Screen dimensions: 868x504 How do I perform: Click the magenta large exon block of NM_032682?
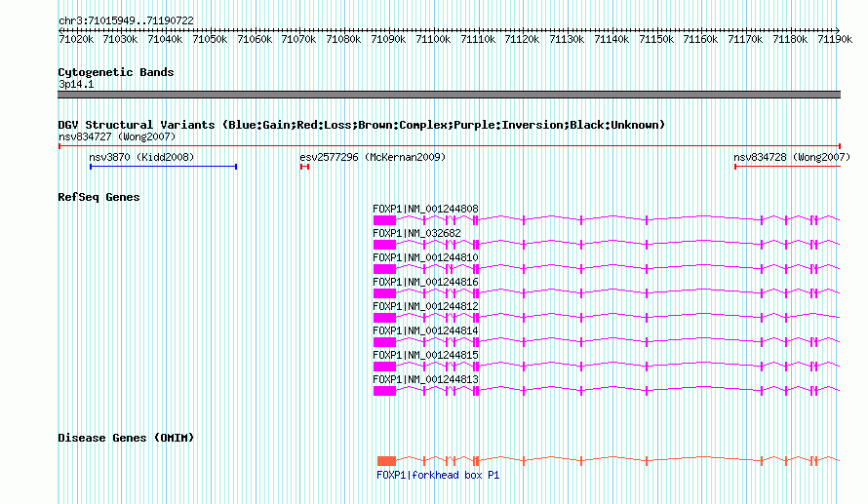click(384, 245)
